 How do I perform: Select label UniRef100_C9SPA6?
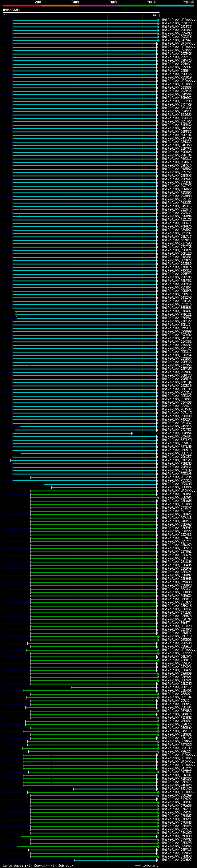(x=177, y=846)
